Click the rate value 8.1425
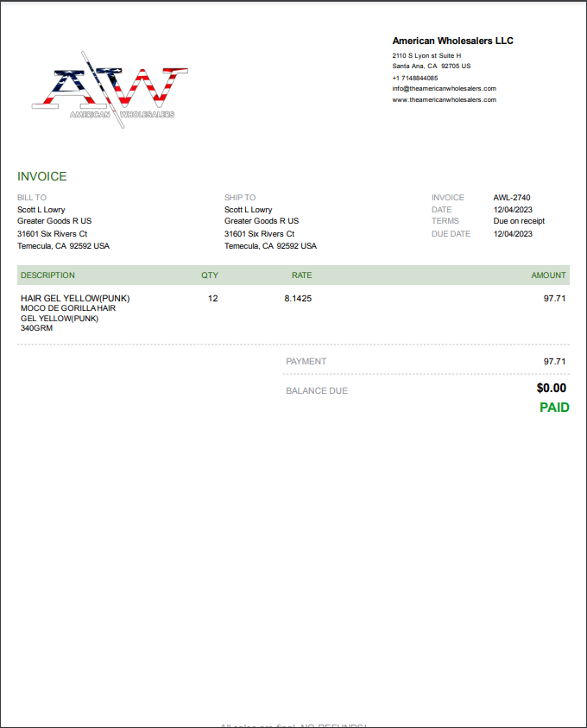Image resolution: width=587 pixels, height=728 pixels. [x=298, y=298]
